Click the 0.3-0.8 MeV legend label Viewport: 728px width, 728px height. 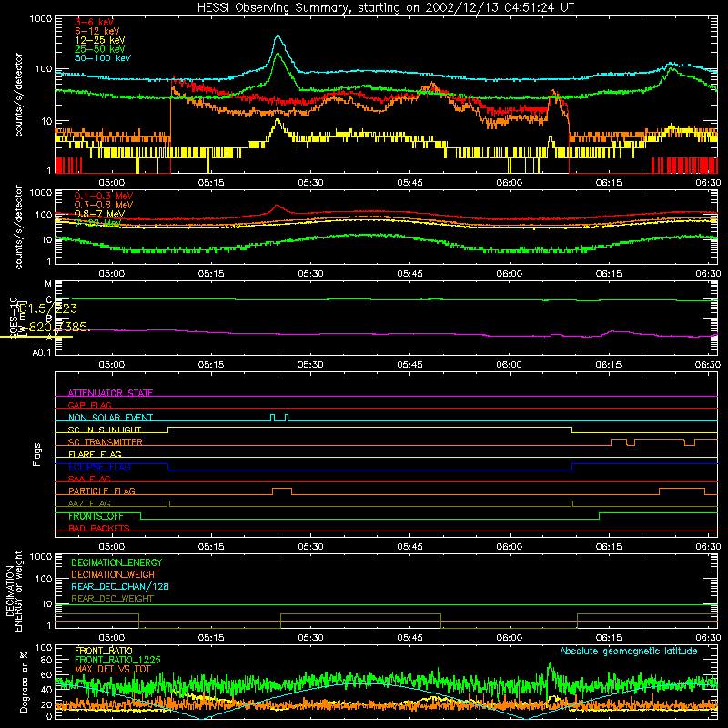[x=104, y=205]
